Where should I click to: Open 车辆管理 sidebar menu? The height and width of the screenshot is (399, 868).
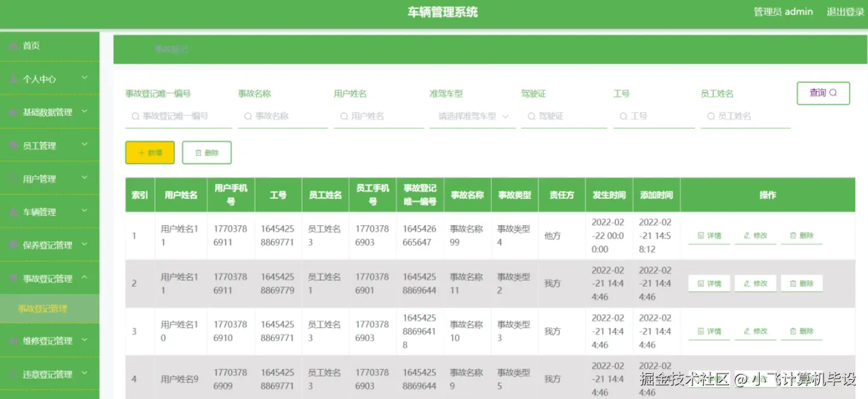tap(49, 212)
